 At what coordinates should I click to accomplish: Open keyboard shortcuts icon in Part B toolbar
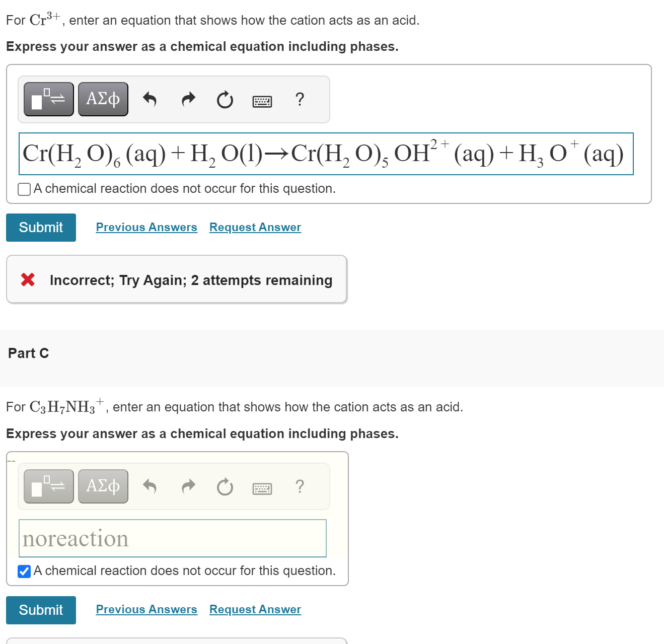tap(262, 100)
